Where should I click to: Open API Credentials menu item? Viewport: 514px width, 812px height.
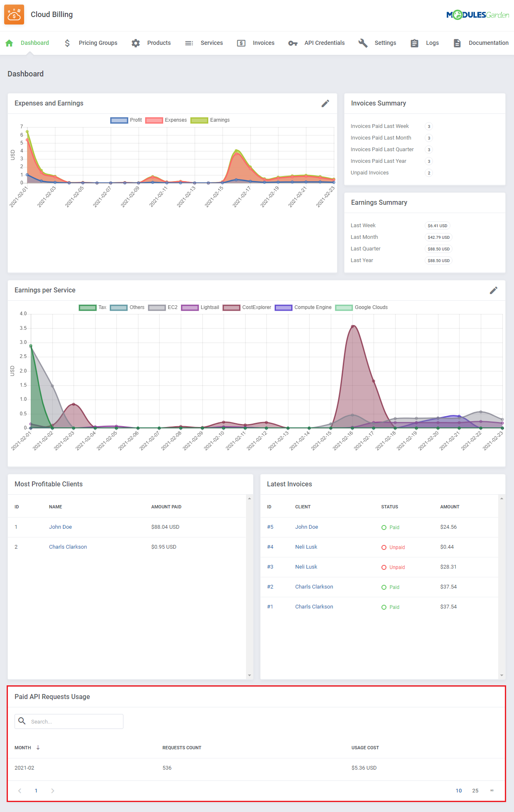tap(325, 43)
